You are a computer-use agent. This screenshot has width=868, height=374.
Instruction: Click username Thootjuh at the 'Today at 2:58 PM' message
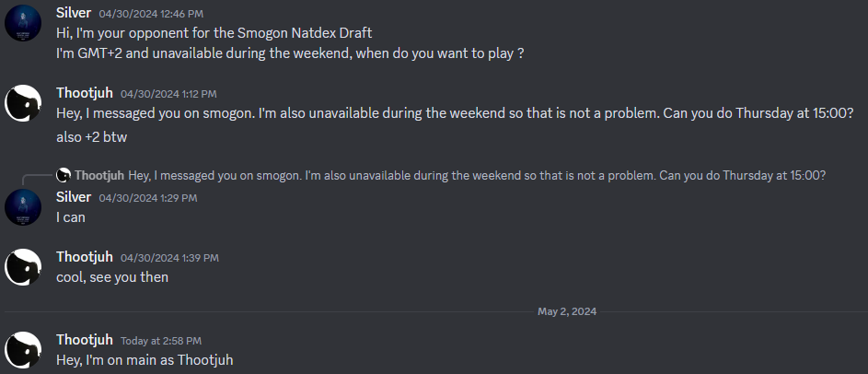(x=85, y=340)
